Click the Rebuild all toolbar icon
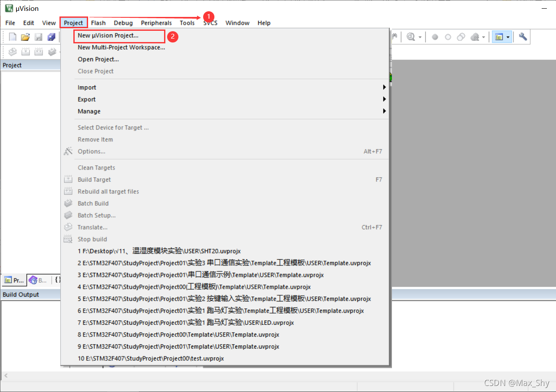The width and height of the screenshot is (556, 392). pos(38,52)
